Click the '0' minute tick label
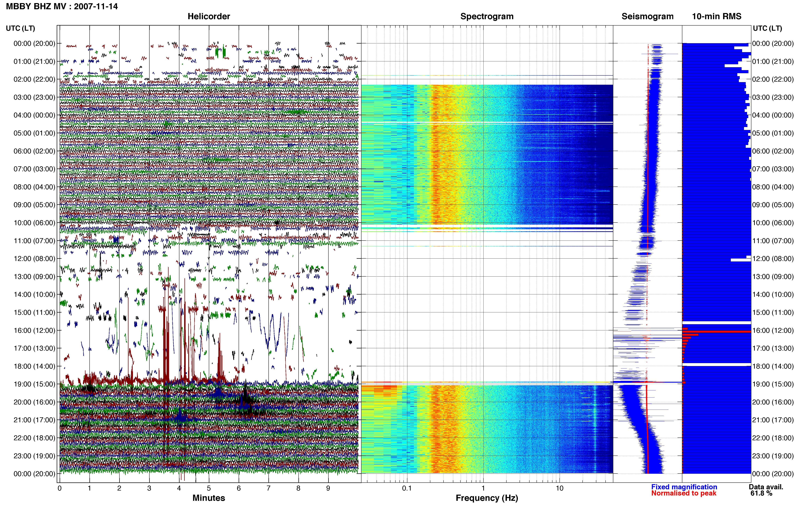 pyautogui.click(x=59, y=488)
